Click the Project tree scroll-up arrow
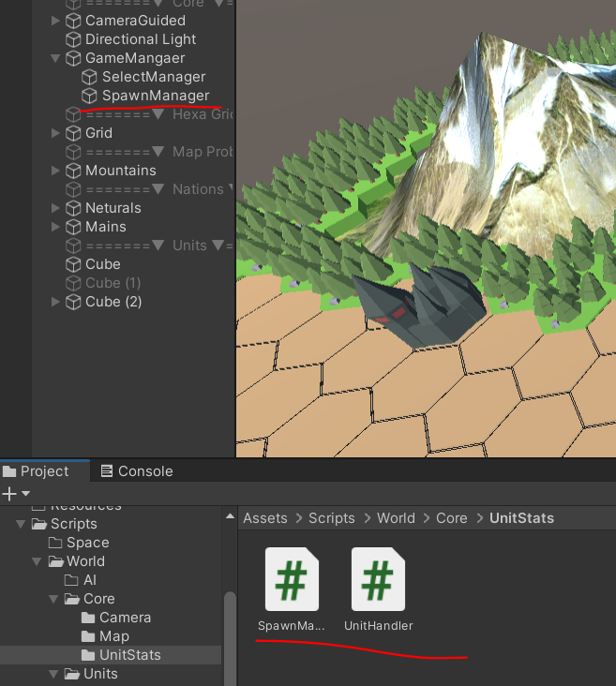 pyautogui.click(x=230, y=516)
